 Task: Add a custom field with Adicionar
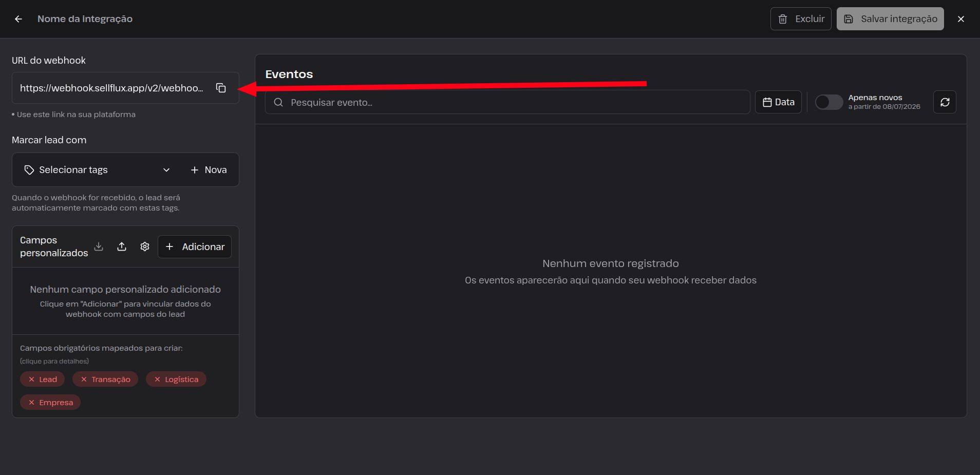(195, 247)
